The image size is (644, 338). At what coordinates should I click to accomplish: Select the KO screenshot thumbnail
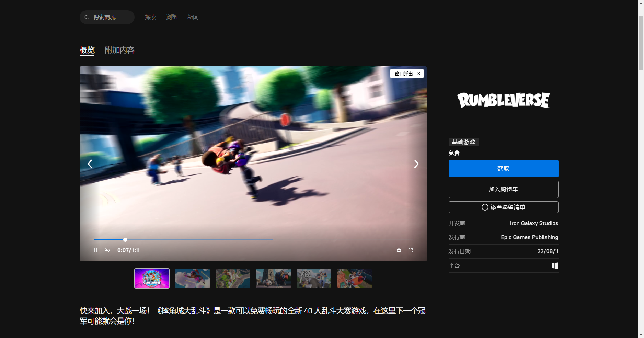314,278
